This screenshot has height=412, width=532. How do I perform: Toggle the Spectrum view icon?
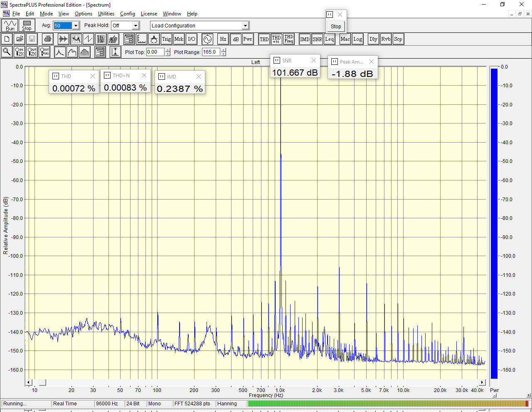pos(76,39)
